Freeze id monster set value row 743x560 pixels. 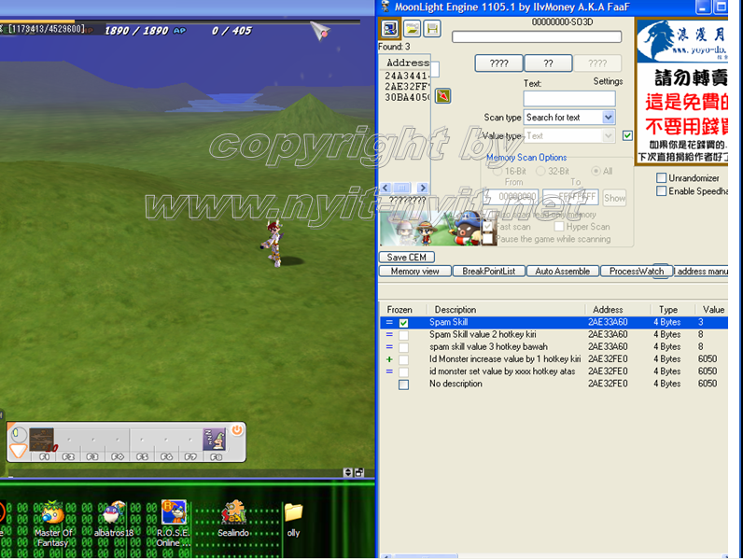pos(404,372)
